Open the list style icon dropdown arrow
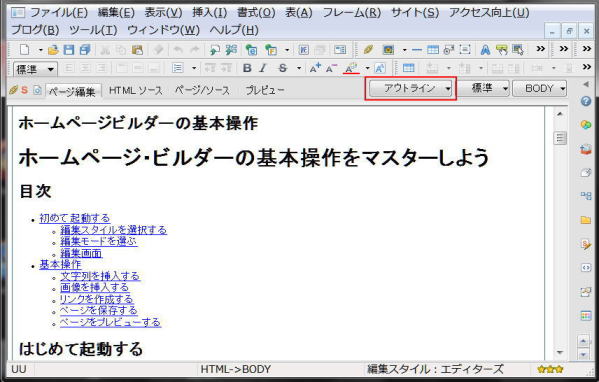The width and height of the screenshot is (599, 382). click(x=194, y=68)
